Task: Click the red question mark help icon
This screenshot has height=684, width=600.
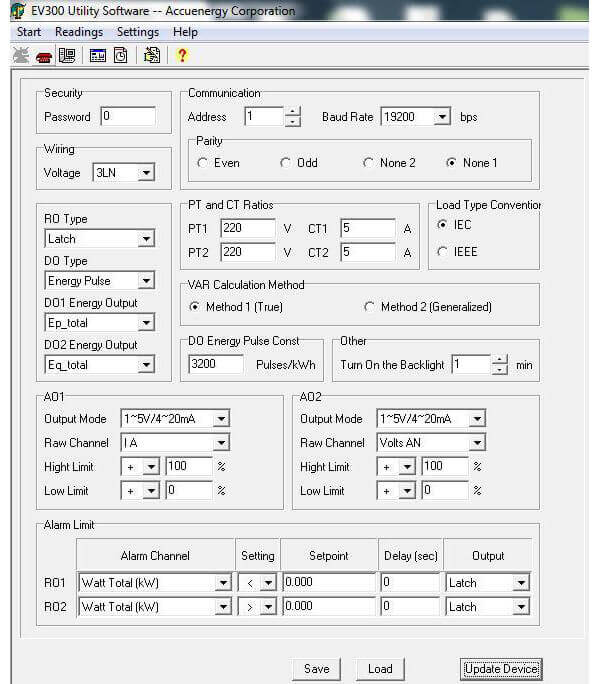Action: [x=181, y=56]
